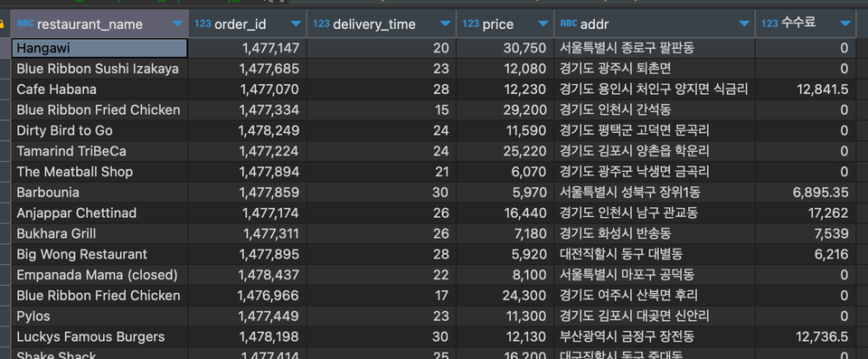Click the 수수료 cell 12,841.5
868x359 pixels.
[806, 90]
